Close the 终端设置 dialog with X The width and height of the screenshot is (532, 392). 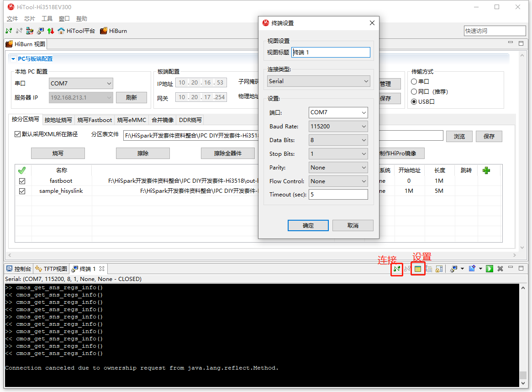(372, 23)
